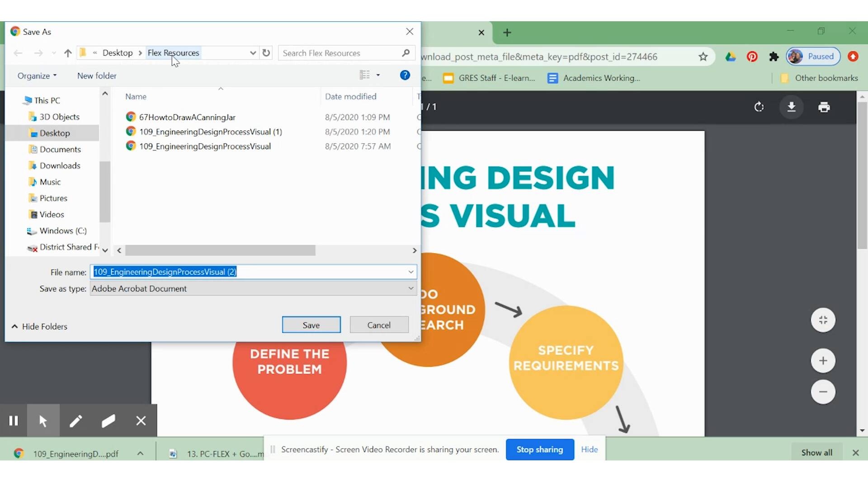868x488 pixels.
Task: Open the Save as type dropdown
Action: [x=410, y=288]
